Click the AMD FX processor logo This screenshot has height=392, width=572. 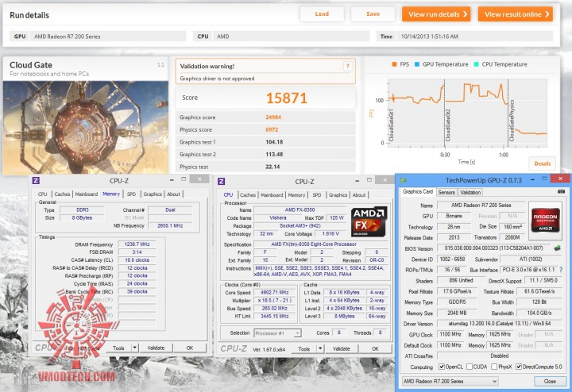[x=369, y=222]
